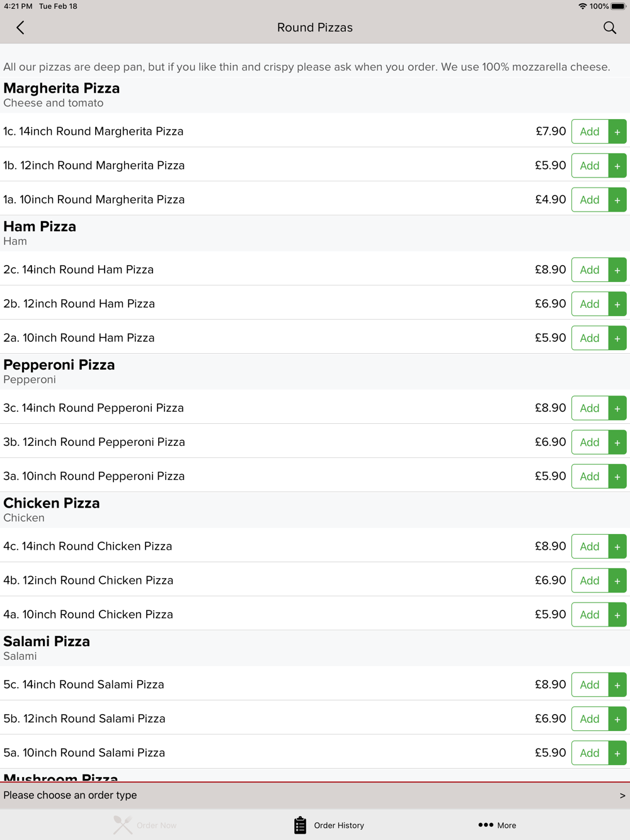Open the search magnifier icon
This screenshot has height=840, width=630.
click(610, 28)
